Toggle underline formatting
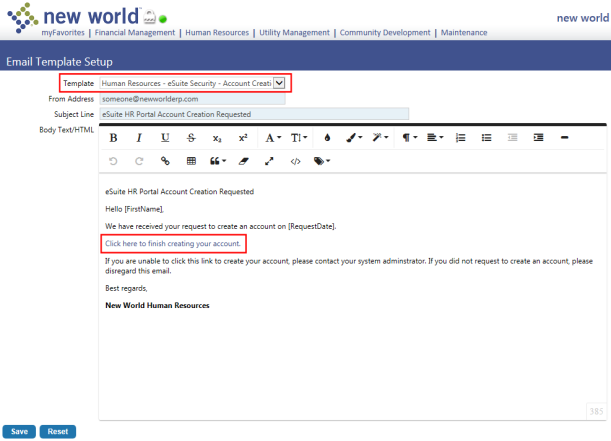The width and height of the screenshot is (611, 441). click(x=165, y=137)
